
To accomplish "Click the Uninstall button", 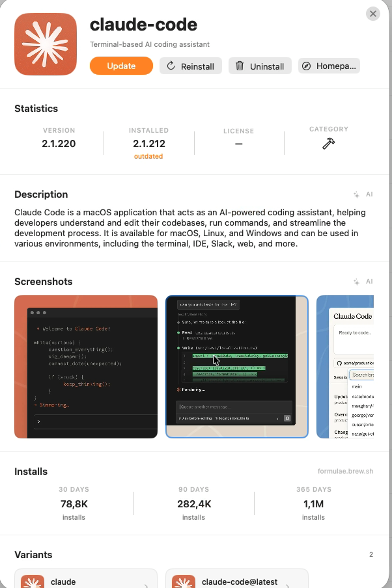I will click(x=260, y=66).
